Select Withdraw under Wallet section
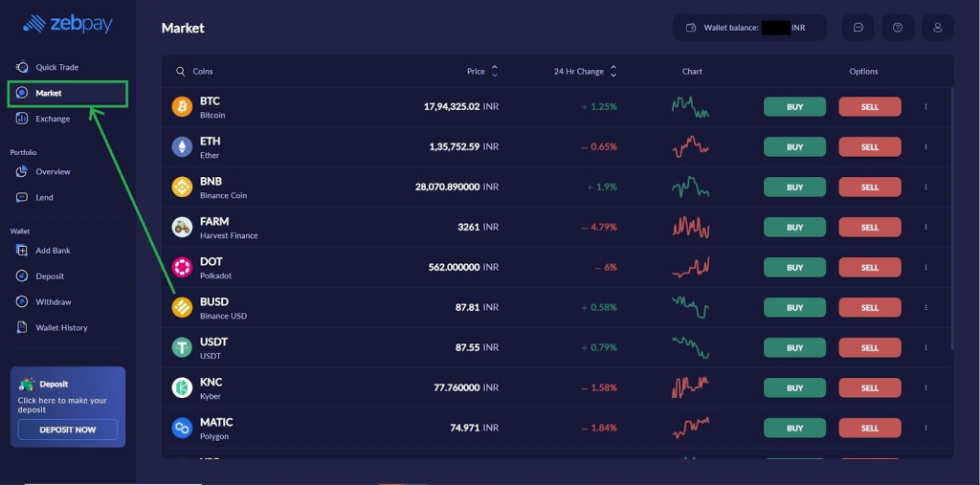The image size is (980, 485). click(x=54, y=302)
